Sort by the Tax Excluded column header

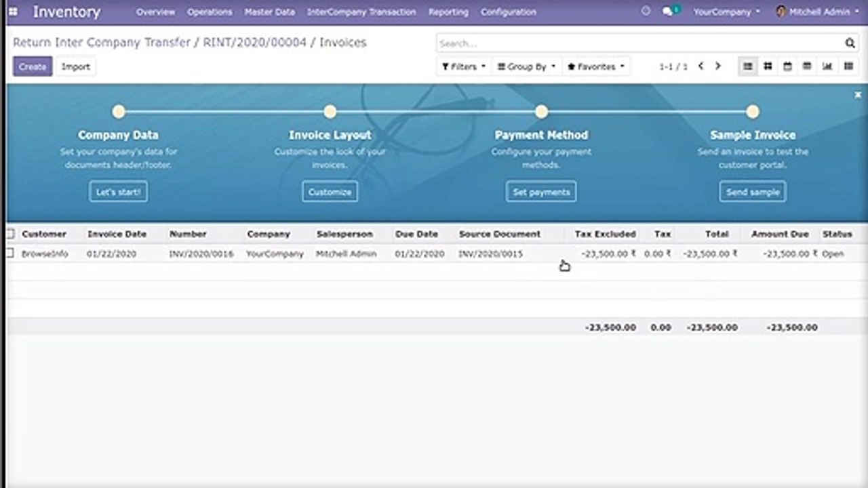pos(606,234)
